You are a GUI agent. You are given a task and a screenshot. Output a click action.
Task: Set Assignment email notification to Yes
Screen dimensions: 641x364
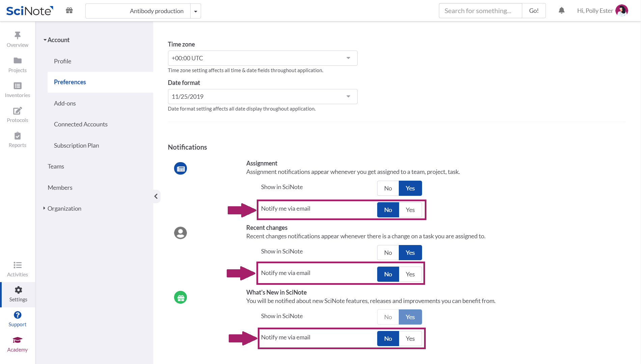pyautogui.click(x=410, y=210)
